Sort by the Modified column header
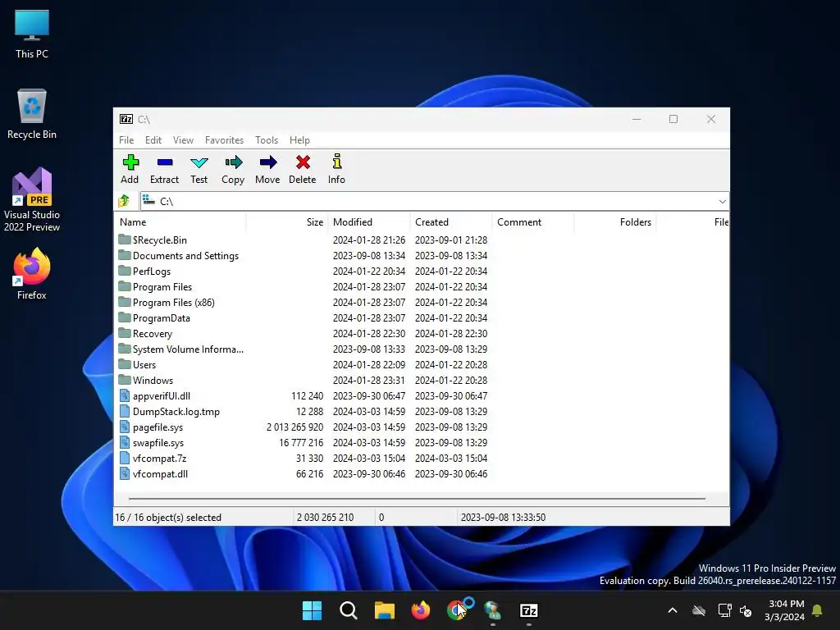 tap(369, 221)
